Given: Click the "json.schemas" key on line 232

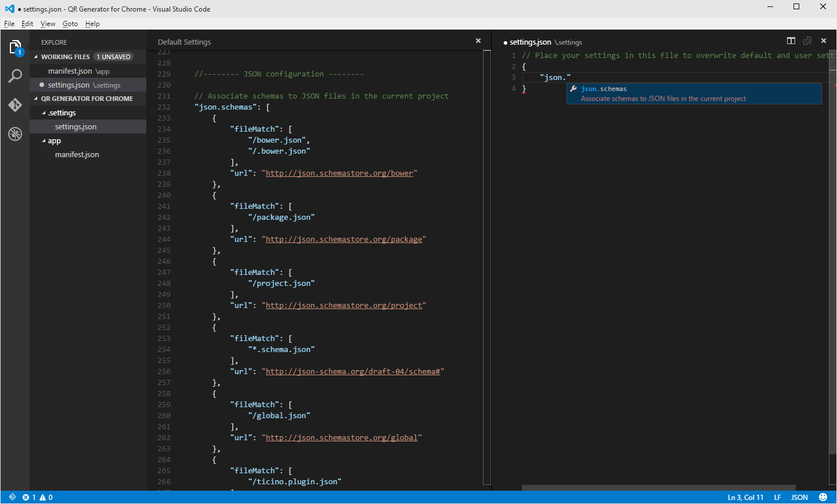Looking at the screenshot, I should (x=226, y=107).
